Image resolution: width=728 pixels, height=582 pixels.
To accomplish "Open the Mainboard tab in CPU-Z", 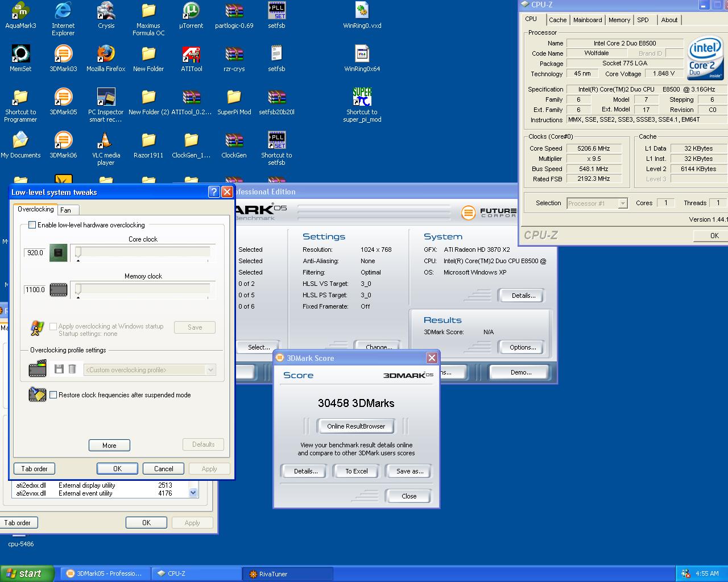I will coord(588,20).
